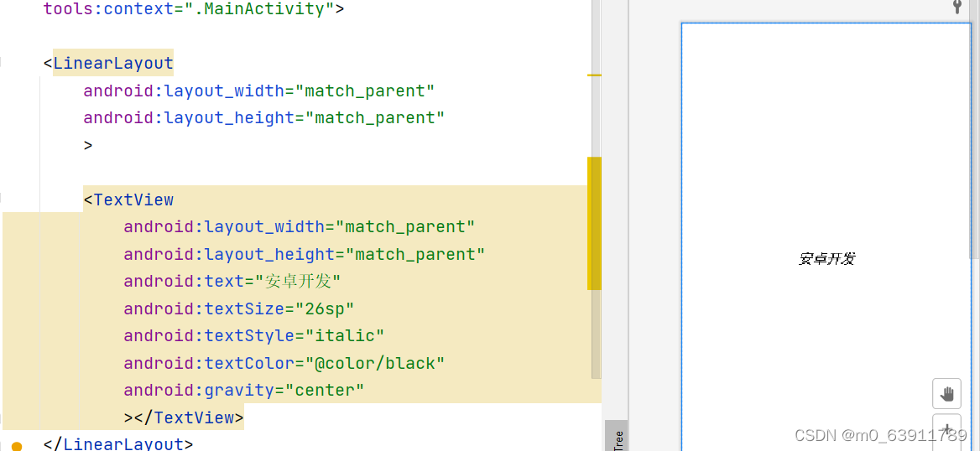Open the Component Tree side tab
980x451 pixels.
(616, 435)
